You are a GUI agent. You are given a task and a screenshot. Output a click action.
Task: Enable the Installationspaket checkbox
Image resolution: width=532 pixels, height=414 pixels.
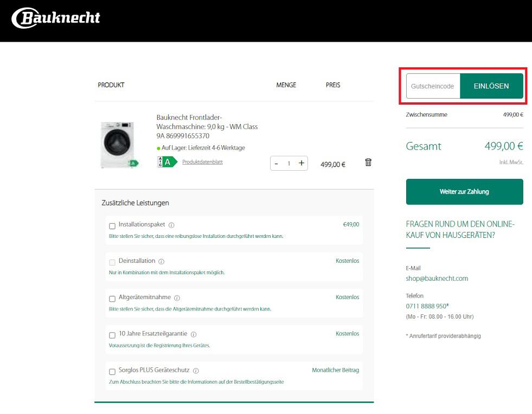pyautogui.click(x=112, y=226)
